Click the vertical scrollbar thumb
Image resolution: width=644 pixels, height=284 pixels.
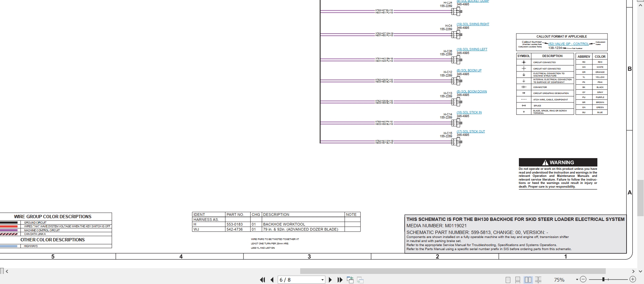pos(640,198)
